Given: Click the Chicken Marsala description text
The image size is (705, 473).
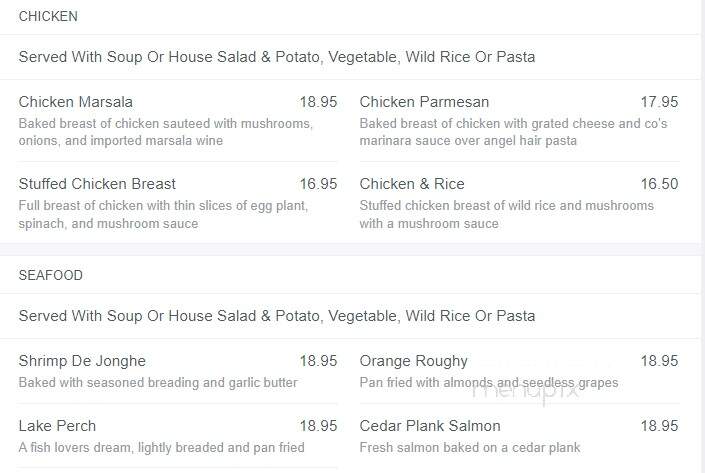Looking at the screenshot, I should pos(166,132).
